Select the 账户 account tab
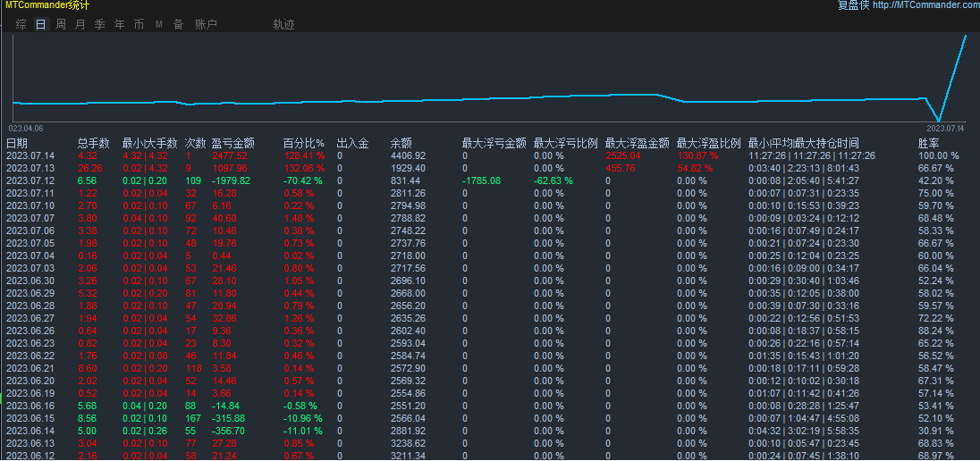980x461 pixels. [x=206, y=24]
